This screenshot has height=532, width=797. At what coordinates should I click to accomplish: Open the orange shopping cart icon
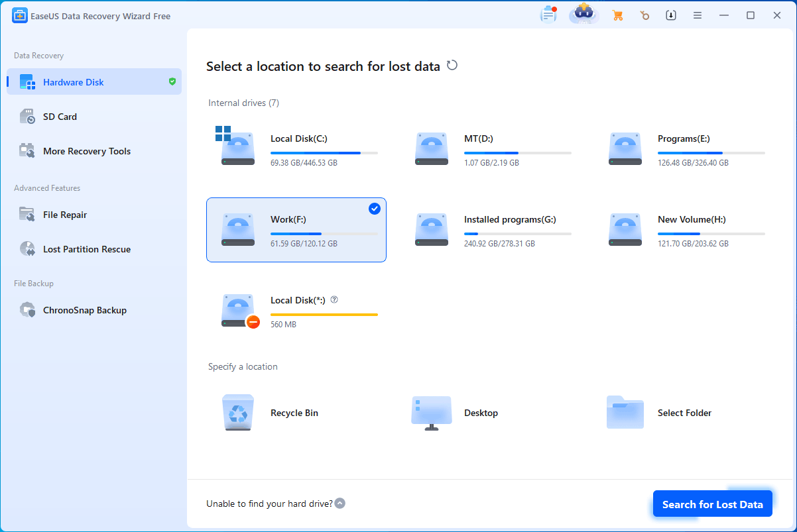[617, 15]
